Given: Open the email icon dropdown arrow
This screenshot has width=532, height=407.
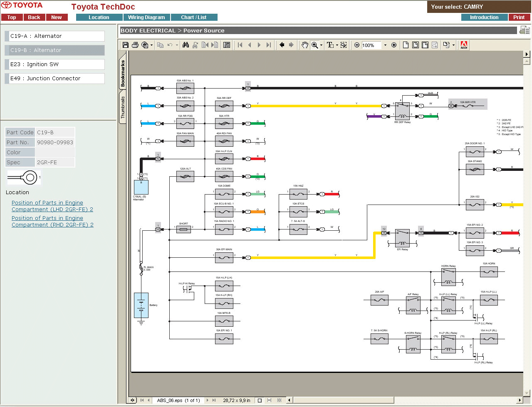Looking at the screenshot, I should pos(151,45).
